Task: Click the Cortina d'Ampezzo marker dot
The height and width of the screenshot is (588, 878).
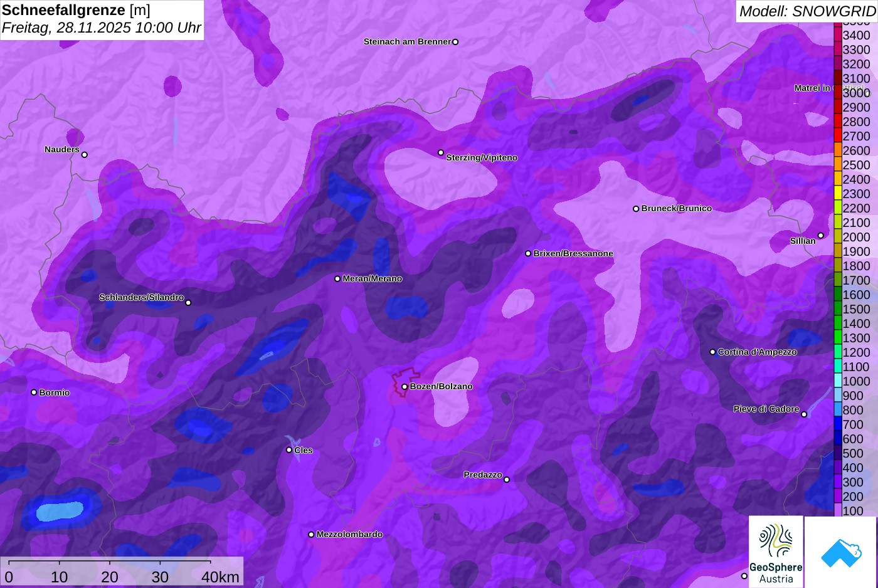Action: 712,352
